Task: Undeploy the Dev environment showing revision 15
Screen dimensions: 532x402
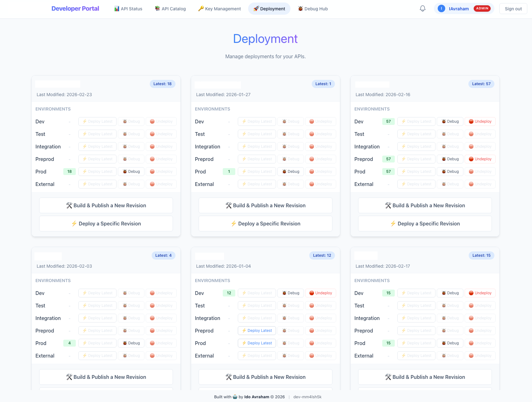Action: coord(480,293)
